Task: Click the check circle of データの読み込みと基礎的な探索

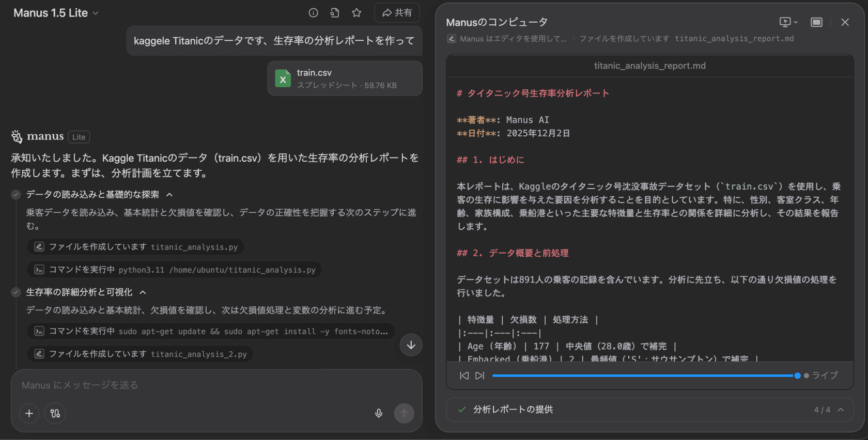Action: coord(16,195)
